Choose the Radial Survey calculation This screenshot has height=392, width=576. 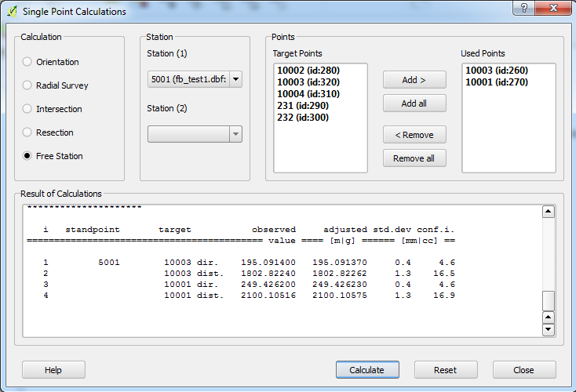pyautogui.click(x=27, y=85)
